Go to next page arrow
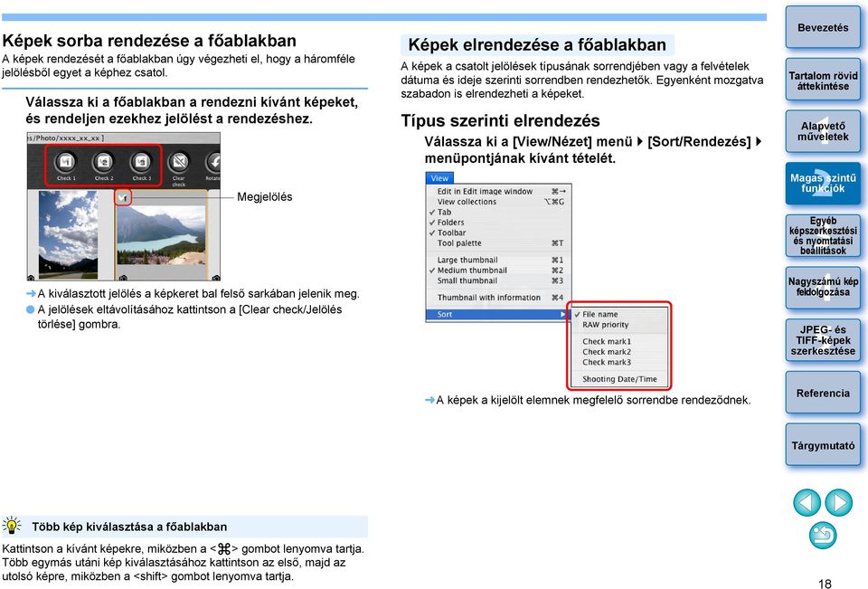 click(x=839, y=503)
